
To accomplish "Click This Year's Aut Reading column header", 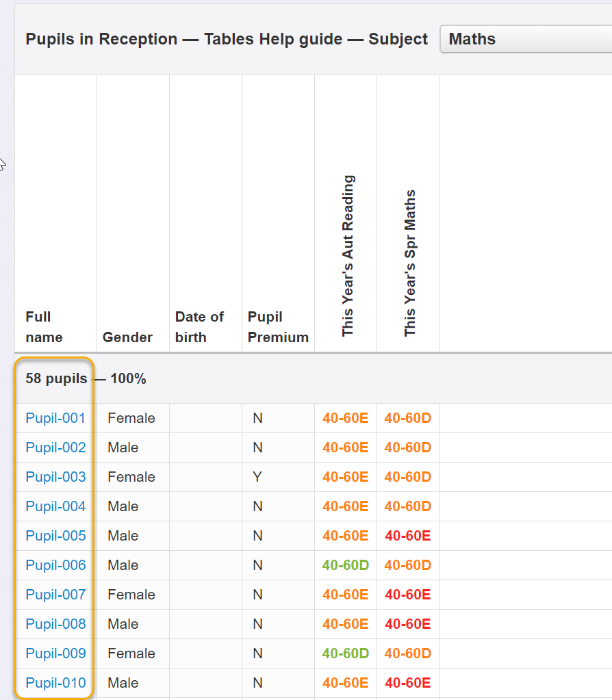I will (348, 256).
